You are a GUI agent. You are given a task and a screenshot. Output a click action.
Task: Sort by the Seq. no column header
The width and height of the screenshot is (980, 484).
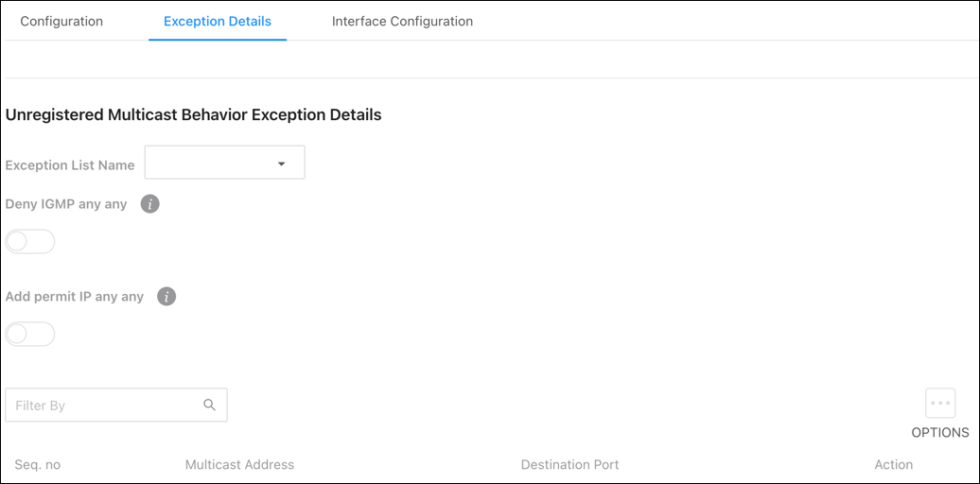(38, 465)
